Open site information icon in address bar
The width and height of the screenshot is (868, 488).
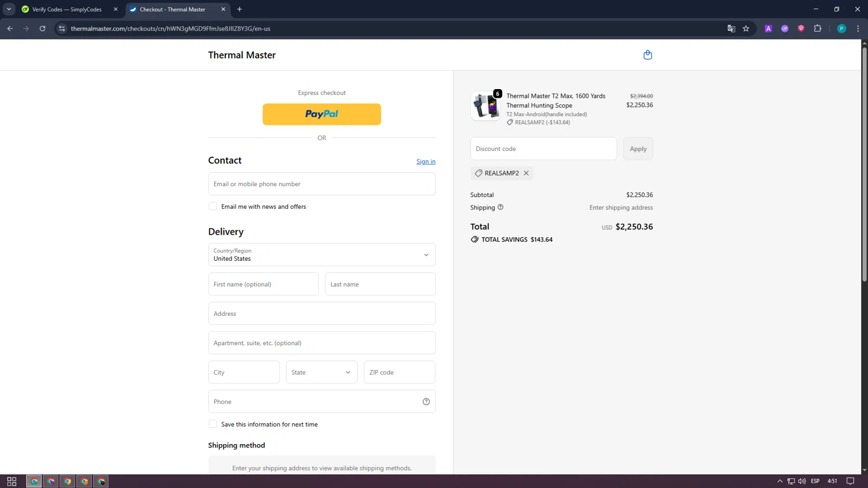tap(62, 28)
